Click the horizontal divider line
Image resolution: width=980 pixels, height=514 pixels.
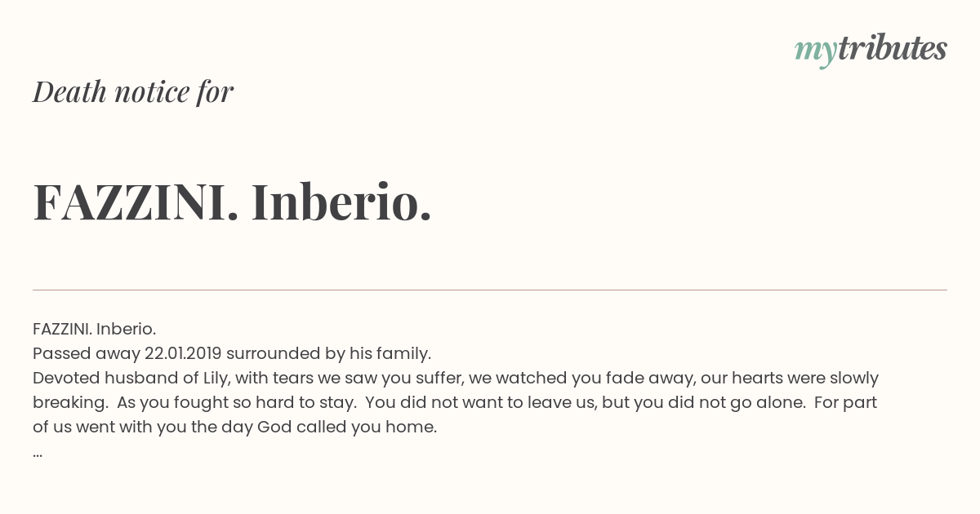click(x=490, y=290)
